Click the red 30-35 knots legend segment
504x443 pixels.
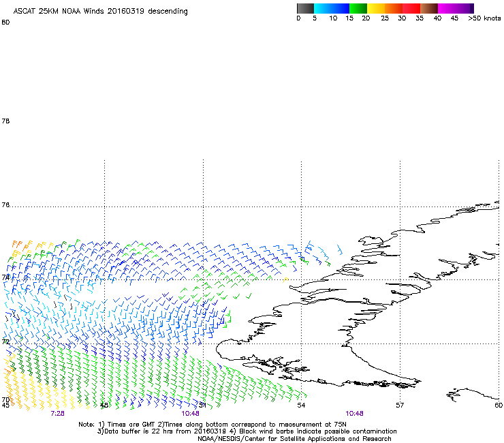pyautogui.click(x=411, y=8)
